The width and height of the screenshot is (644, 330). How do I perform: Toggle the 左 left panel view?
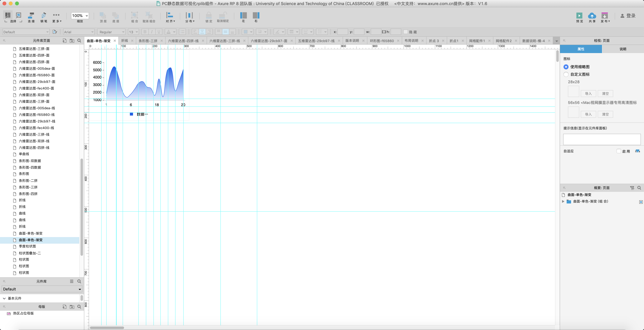point(243,17)
